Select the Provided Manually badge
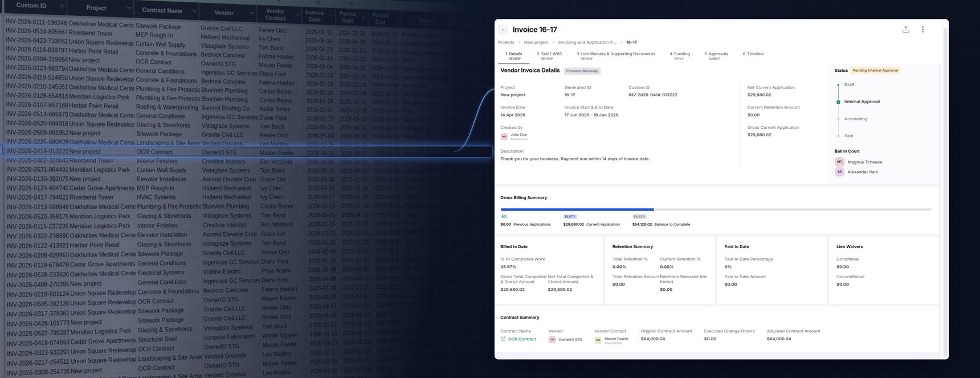The height and width of the screenshot is (378, 980). 582,71
